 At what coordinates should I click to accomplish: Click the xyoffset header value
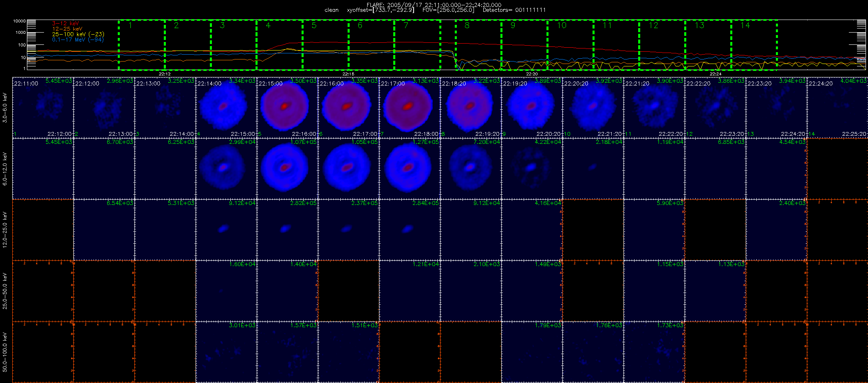[x=381, y=10]
